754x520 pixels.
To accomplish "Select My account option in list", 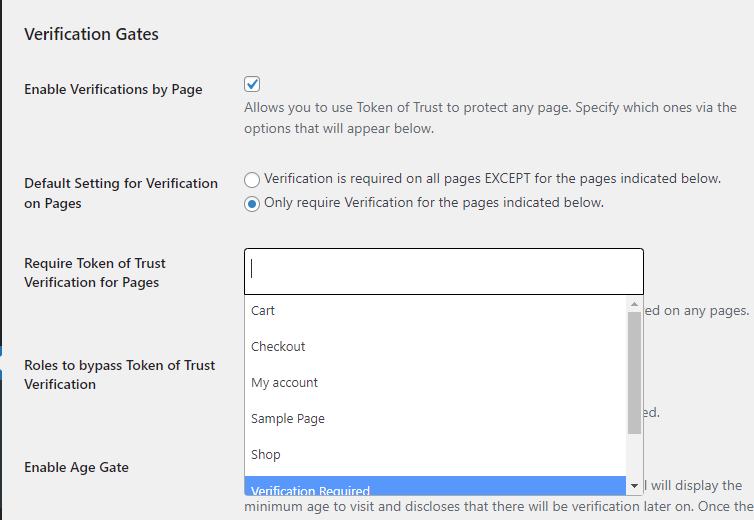I will click(x=284, y=383).
